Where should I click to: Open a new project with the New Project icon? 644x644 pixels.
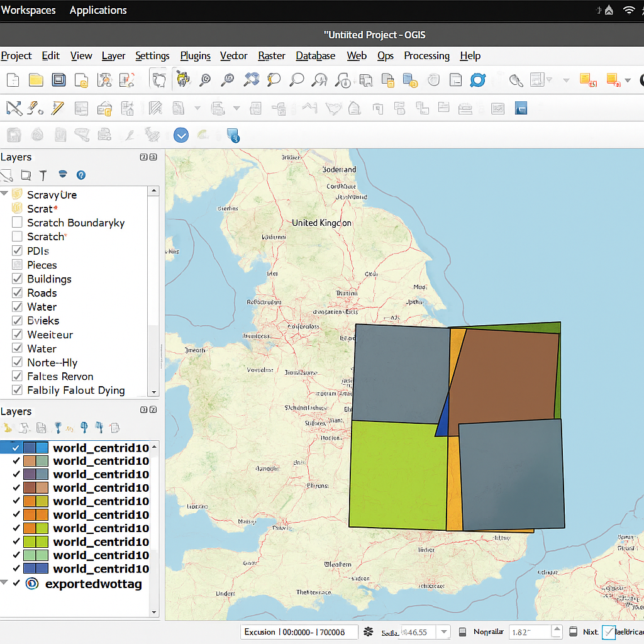pos(13,80)
